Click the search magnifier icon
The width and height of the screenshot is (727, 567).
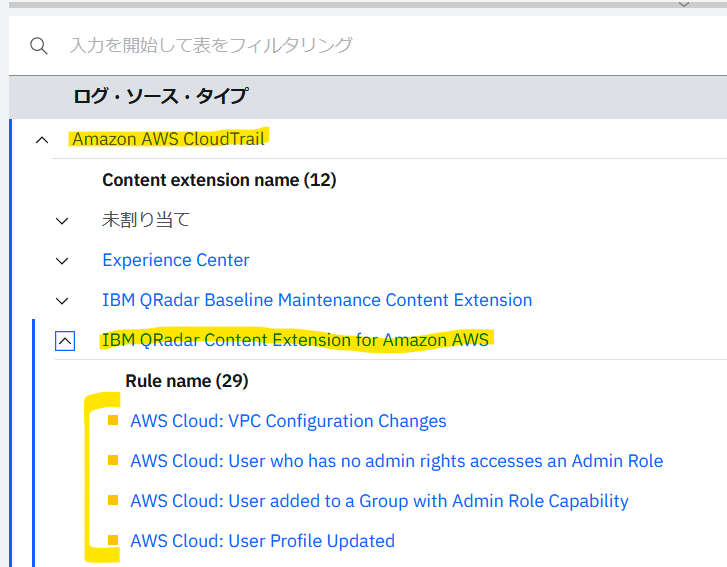pos(38,45)
